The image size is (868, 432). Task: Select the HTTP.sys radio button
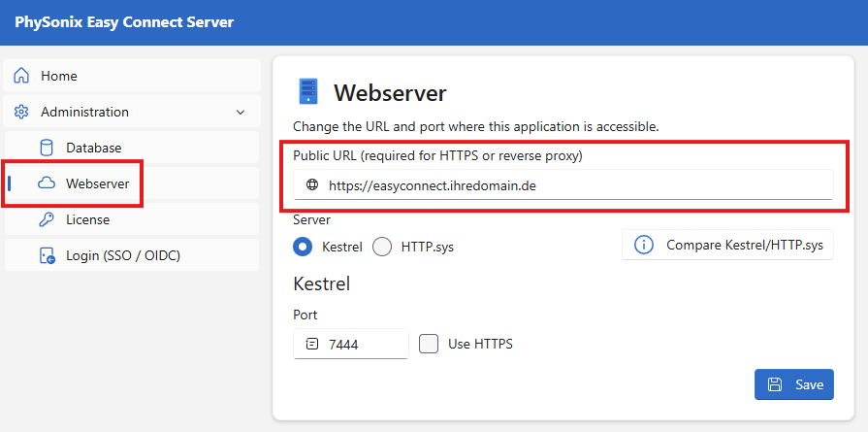(382, 247)
